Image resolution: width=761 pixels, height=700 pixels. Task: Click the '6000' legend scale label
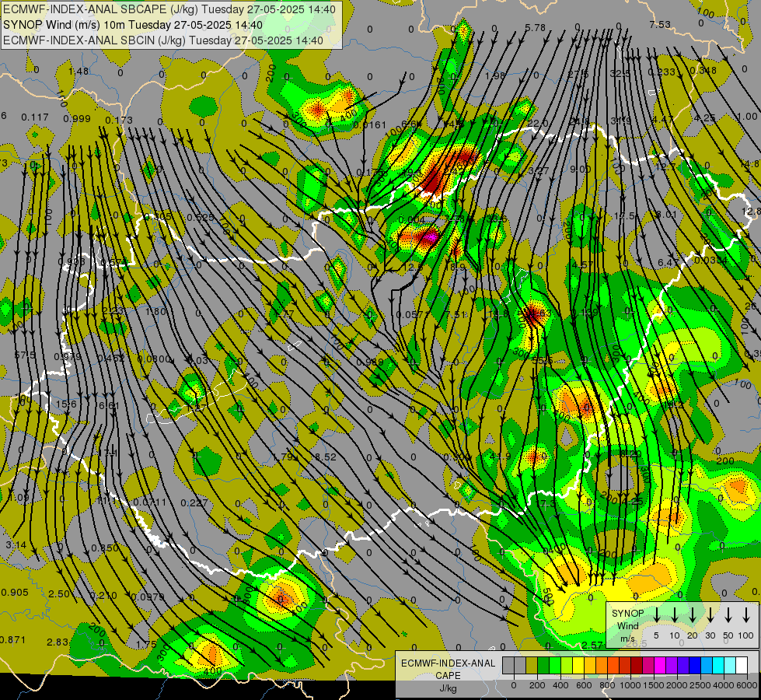pyautogui.click(x=748, y=685)
